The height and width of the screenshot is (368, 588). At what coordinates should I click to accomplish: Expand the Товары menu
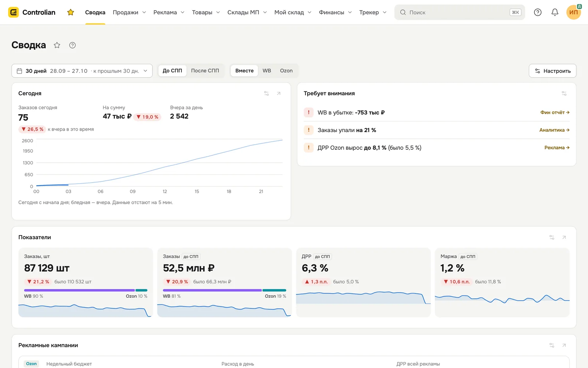(x=206, y=13)
